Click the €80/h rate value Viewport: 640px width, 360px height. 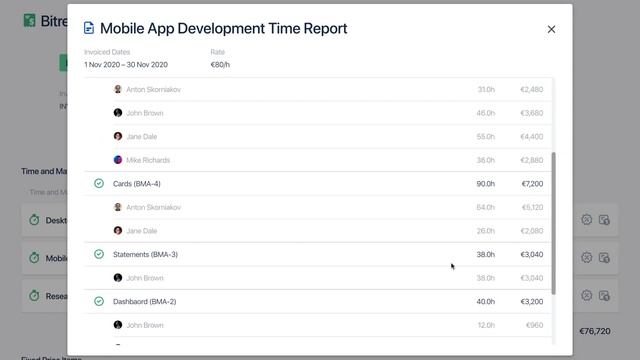pos(220,64)
